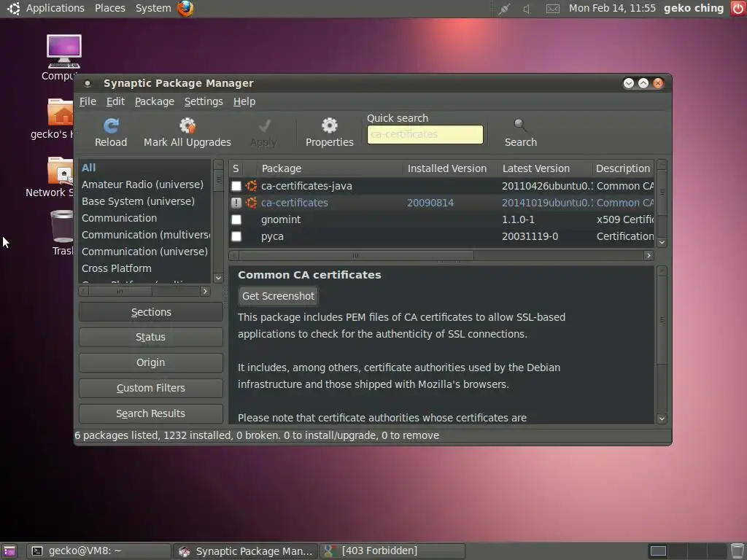Click the Status filter button
The width and height of the screenshot is (747, 560).
pos(150,337)
